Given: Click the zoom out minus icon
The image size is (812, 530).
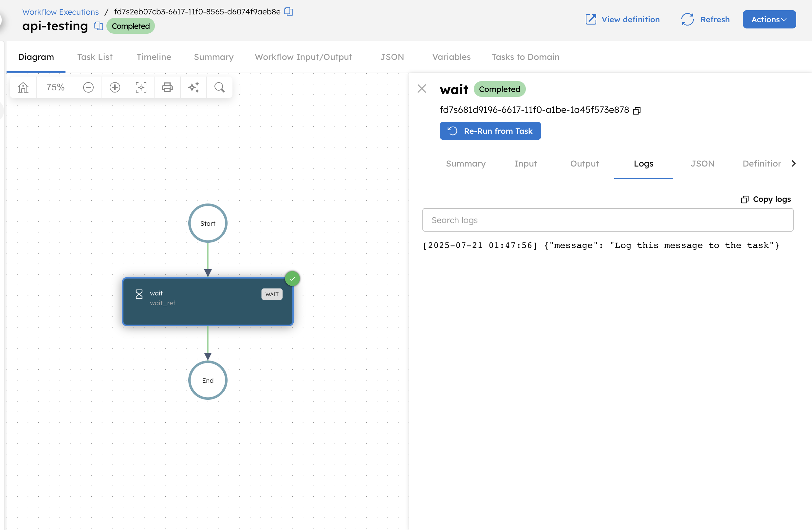Looking at the screenshot, I should click(88, 88).
